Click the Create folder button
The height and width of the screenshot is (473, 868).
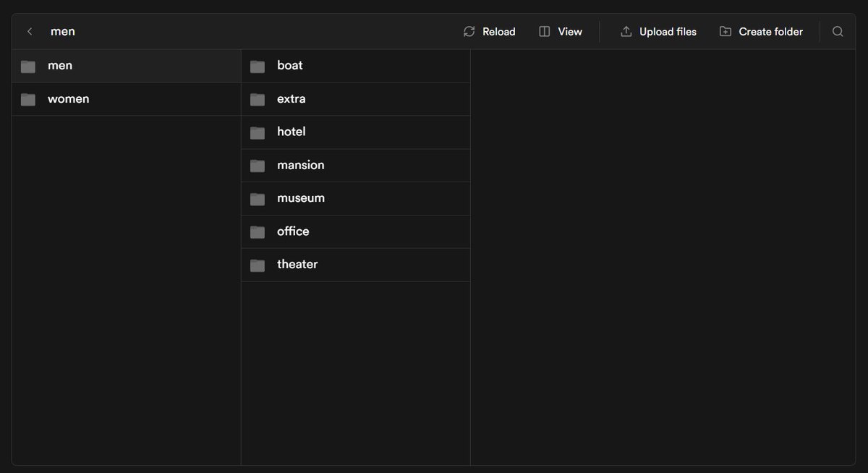tap(762, 32)
